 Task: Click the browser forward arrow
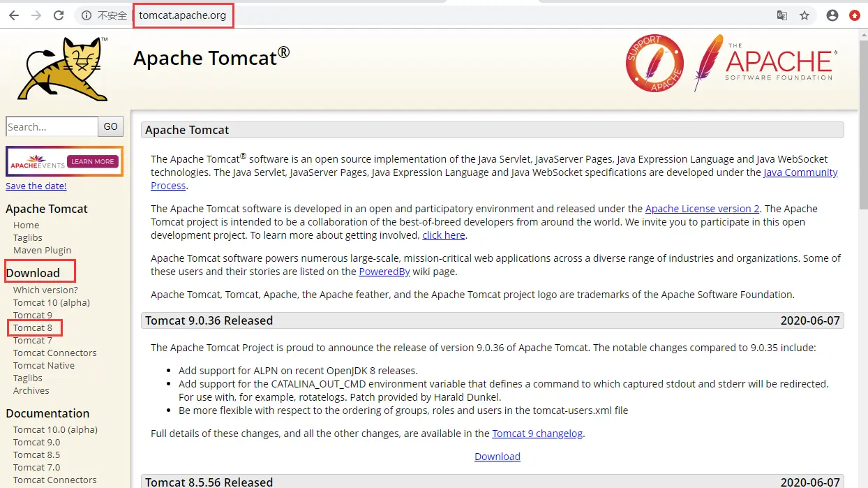[36, 15]
